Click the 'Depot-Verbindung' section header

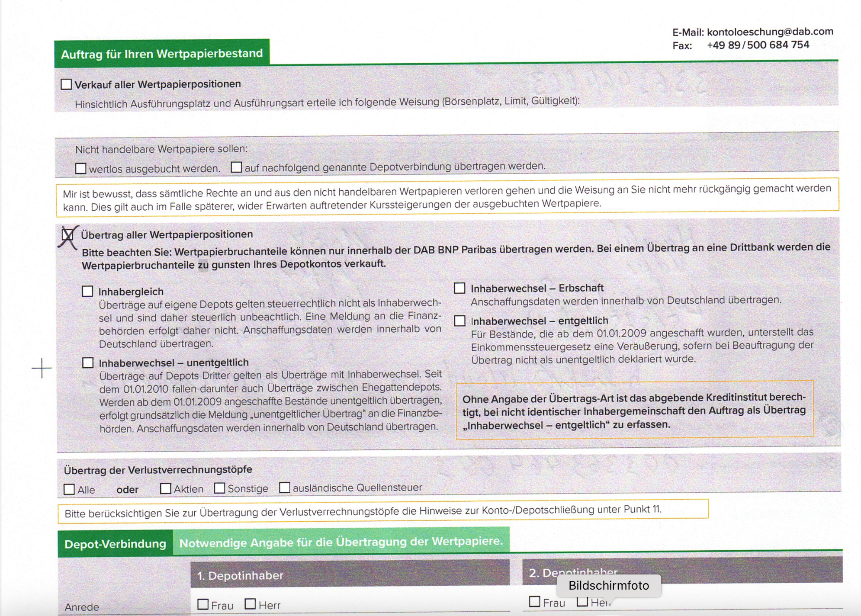tap(115, 544)
